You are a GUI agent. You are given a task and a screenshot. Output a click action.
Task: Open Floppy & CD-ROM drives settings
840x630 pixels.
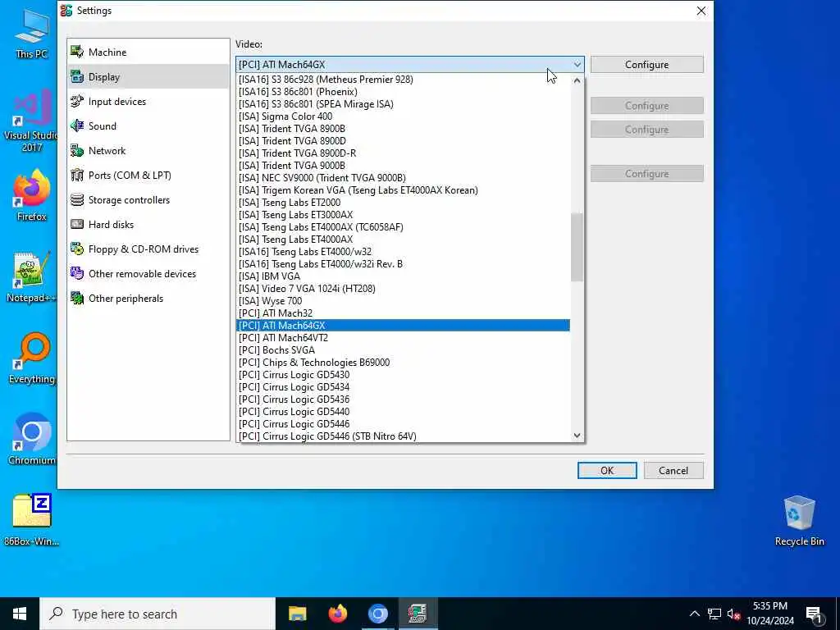pos(148,249)
